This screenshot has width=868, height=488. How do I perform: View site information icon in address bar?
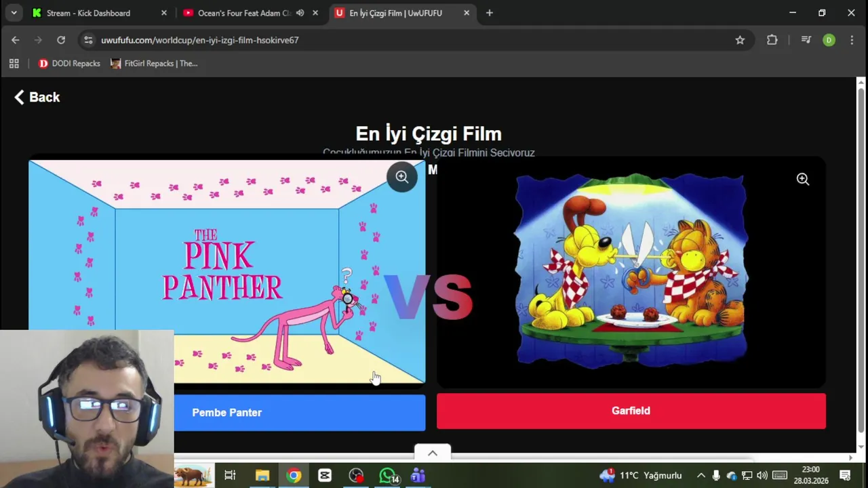click(x=88, y=40)
